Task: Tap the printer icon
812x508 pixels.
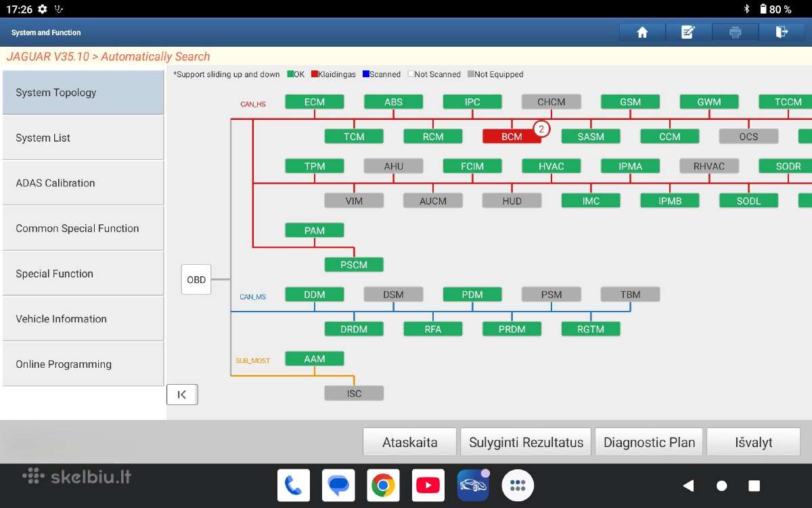Action: [x=735, y=33]
